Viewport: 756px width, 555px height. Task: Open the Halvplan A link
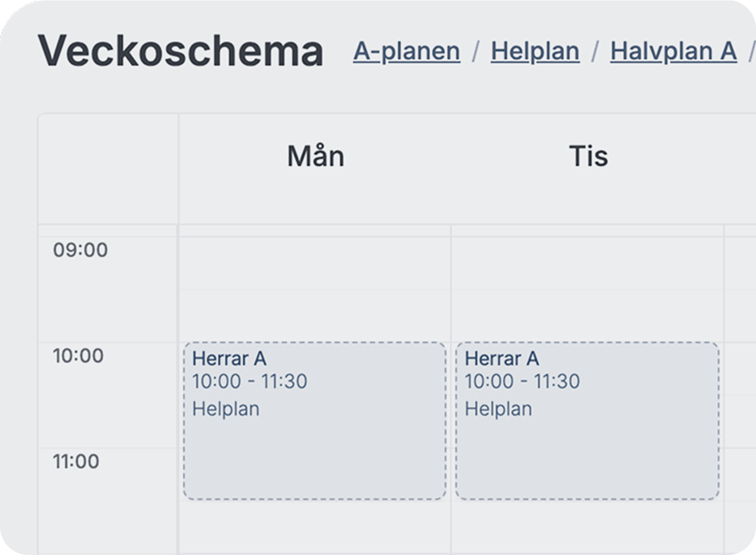click(x=673, y=51)
